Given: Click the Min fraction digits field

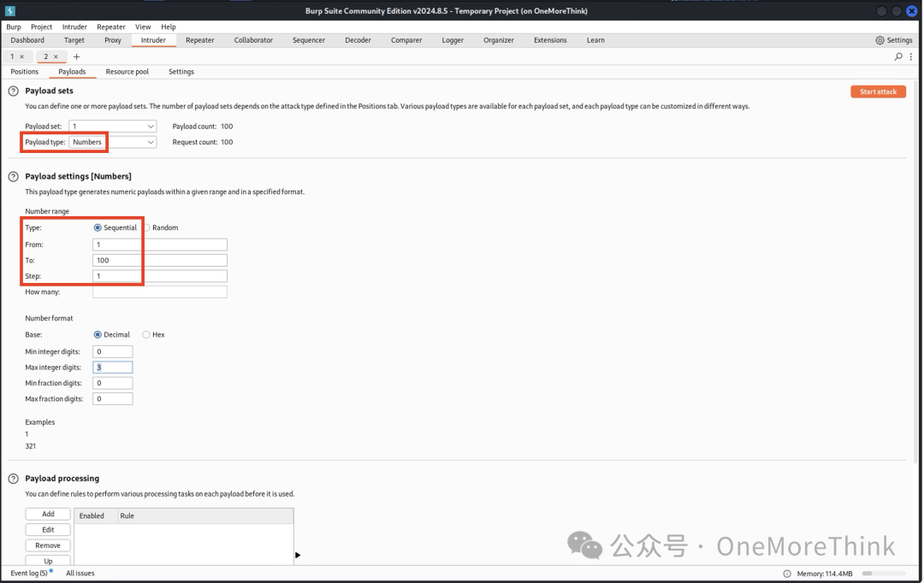Looking at the screenshot, I should (x=113, y=383).
